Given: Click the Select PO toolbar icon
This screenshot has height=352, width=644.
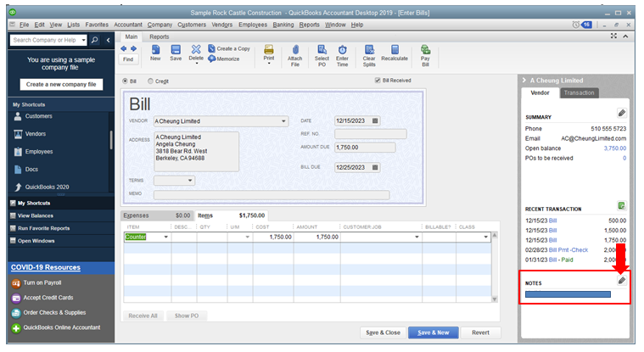Looking at the screenshot, I should tap(321, 54).
